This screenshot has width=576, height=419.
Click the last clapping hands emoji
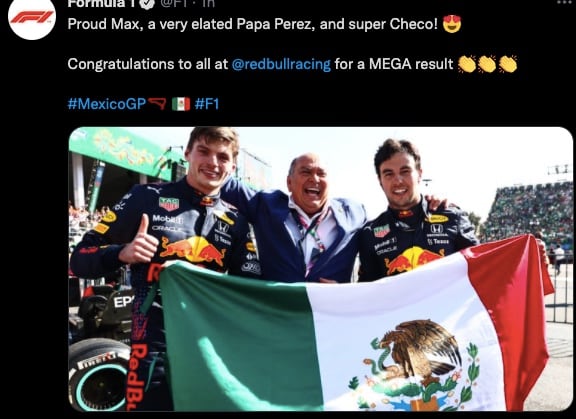point(508,64)
